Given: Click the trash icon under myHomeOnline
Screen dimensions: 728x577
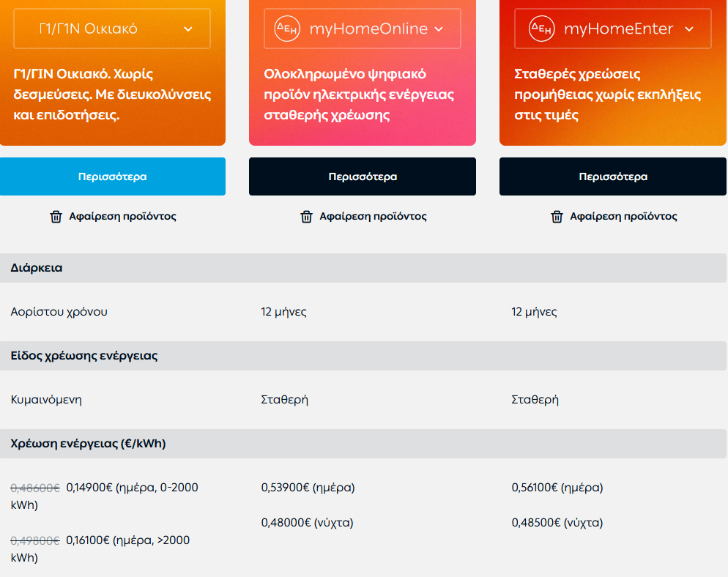Looking at the screenshot, I should click(x=306, y=217).
